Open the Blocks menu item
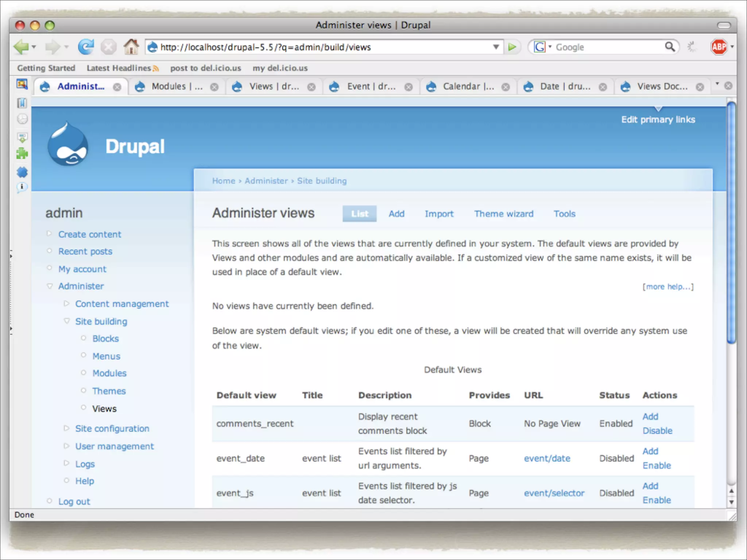Image resolution: width=747 pixels, height=560 pixels. click(x=105, y=339)
